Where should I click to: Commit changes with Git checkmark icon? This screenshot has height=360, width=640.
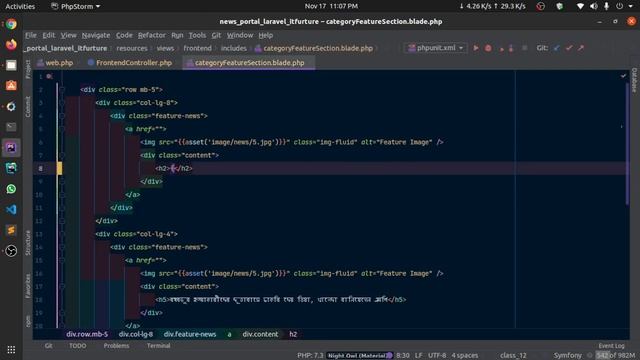pyautogui.click(x=569, y=48)
